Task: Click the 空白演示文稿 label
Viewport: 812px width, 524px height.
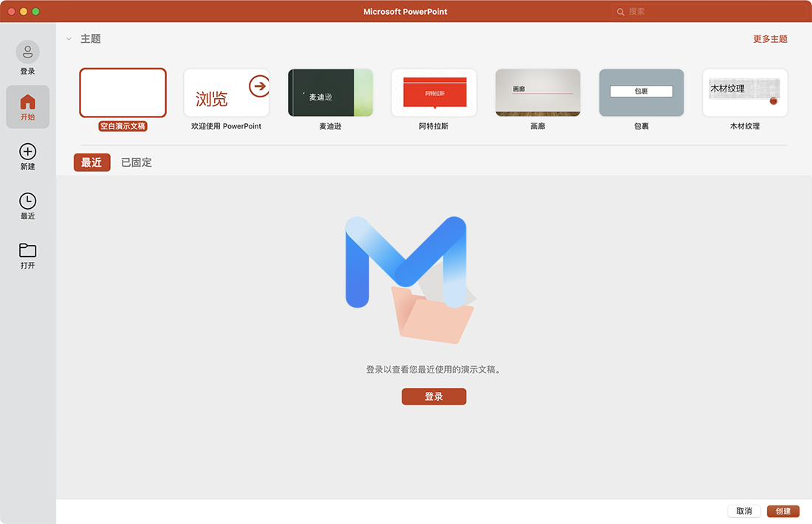Action: pyautogui.click(x=123, y=126)
